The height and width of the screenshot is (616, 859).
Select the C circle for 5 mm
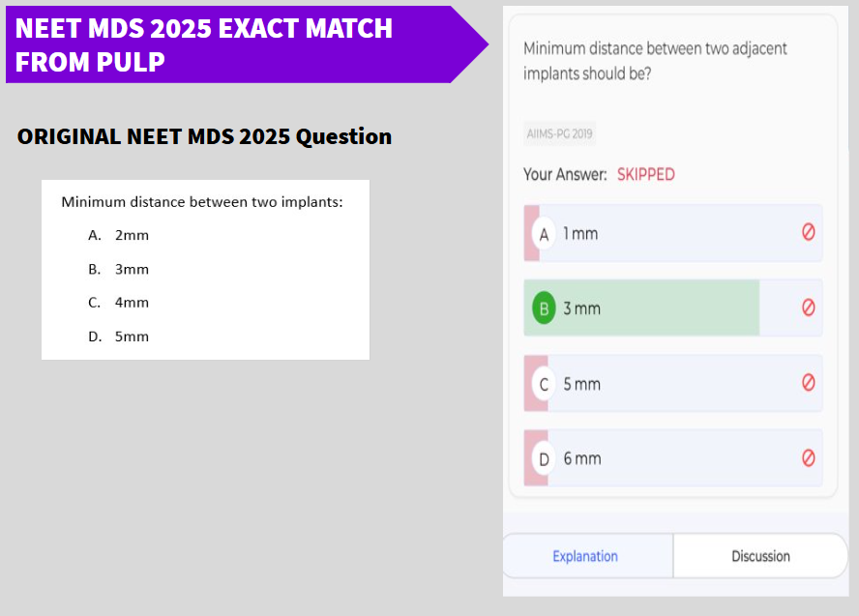tap(544, 384)
